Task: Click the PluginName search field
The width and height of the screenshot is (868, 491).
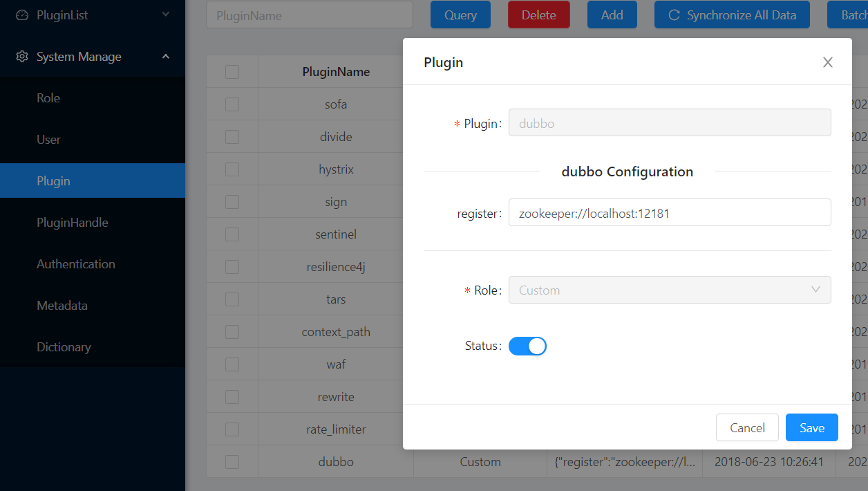Action: 310,15
